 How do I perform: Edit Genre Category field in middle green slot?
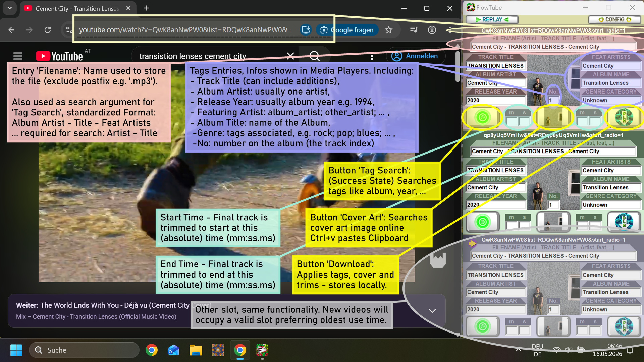click(611, 205)
